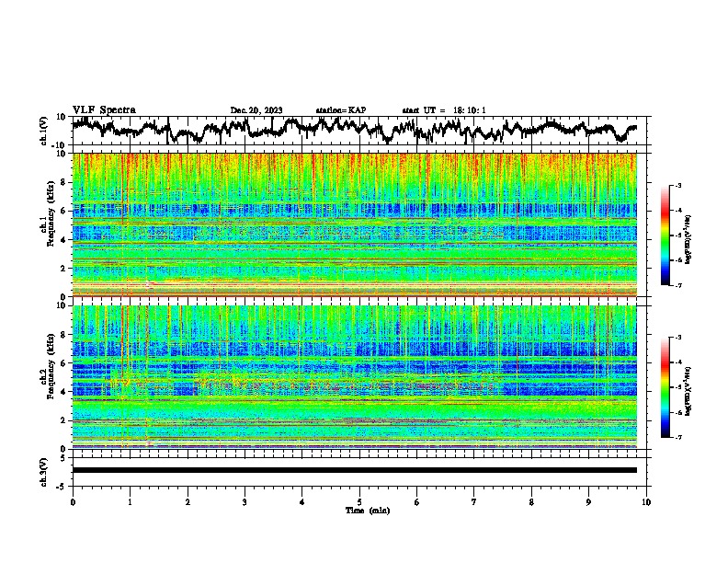Click the "start UT = 18:10: 1" text

click(x=444, y=110)
